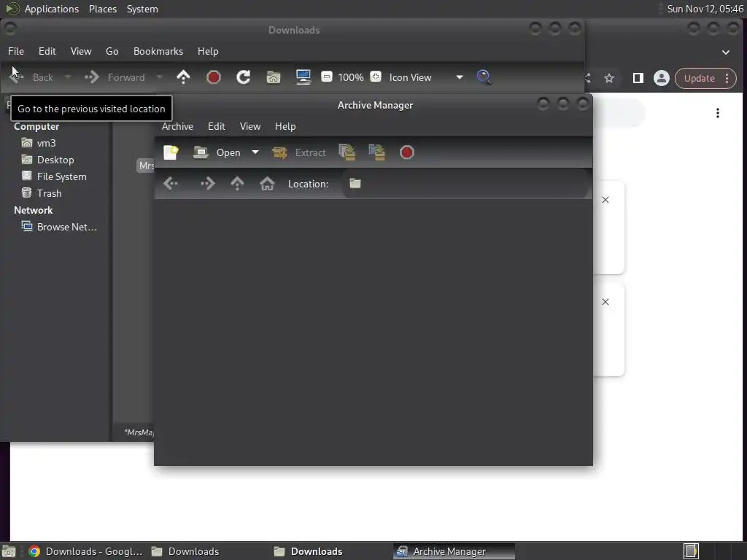The width and height of the screenshot is (747, 560).
Task: Zoom in in the file manager
Action: pyautogui.click(x=376, y=77)
